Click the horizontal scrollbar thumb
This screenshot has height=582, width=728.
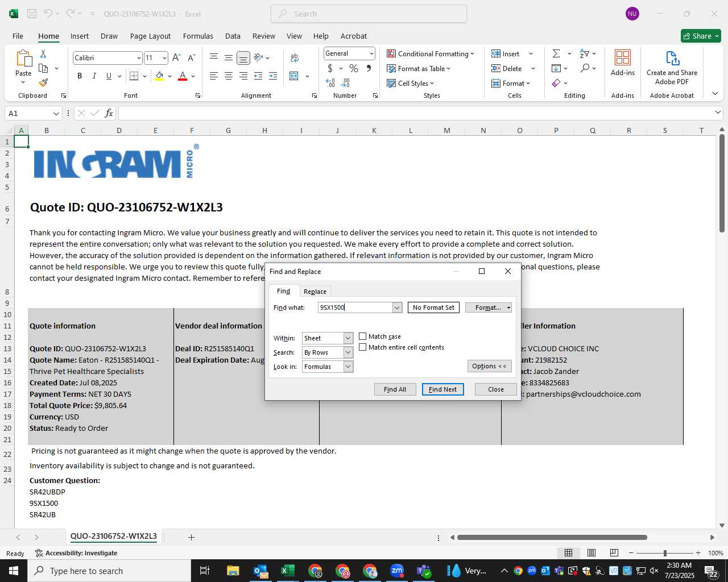(x=552, y=537)
